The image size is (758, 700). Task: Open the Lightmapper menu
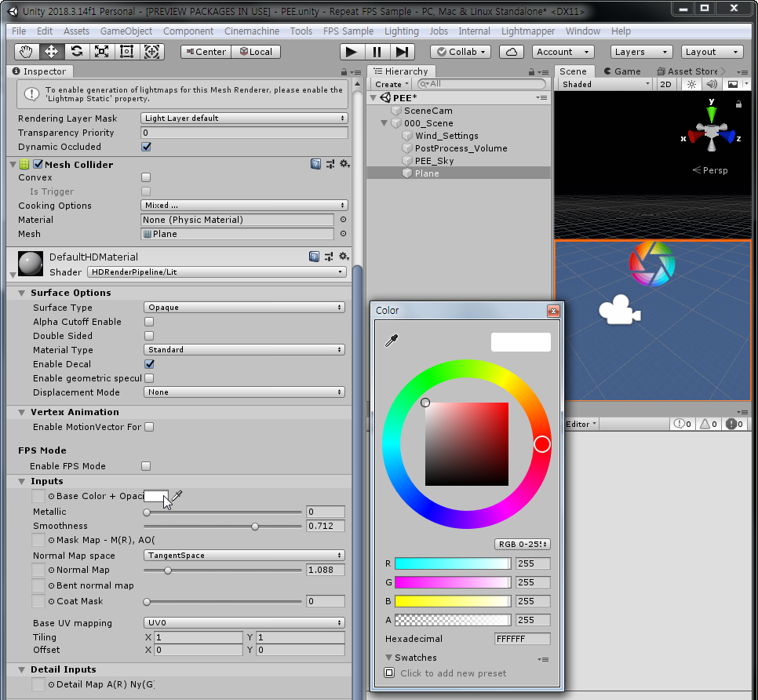[x=528, y=31]
